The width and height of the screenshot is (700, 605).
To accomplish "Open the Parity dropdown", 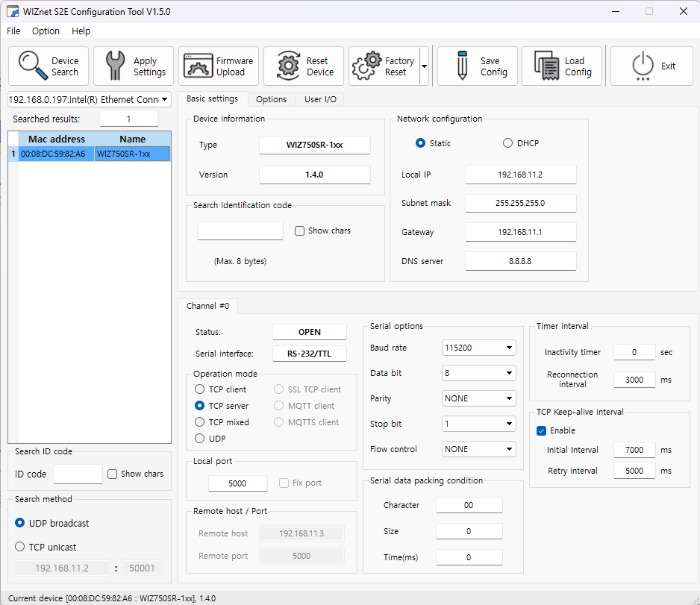I will pyautogui.click(x=478, y=398).
